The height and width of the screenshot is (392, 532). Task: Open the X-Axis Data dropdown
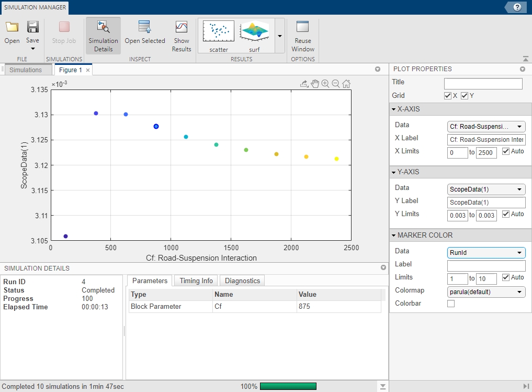(x=486, y=127)
